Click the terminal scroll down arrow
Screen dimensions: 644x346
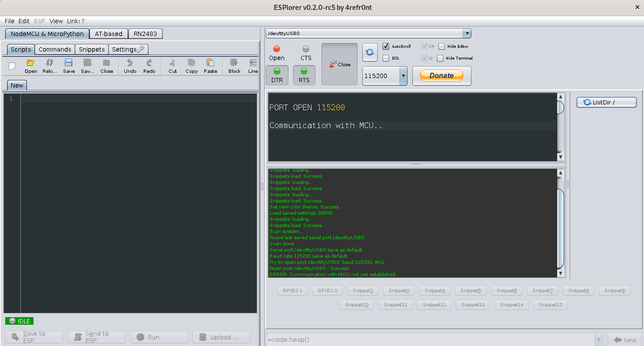tap(561, 157)
